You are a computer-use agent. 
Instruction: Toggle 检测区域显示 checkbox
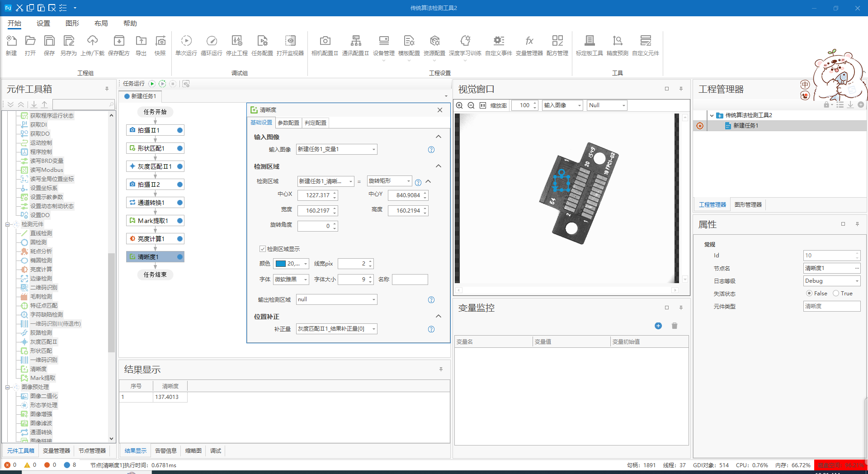(x=262, y=249)
